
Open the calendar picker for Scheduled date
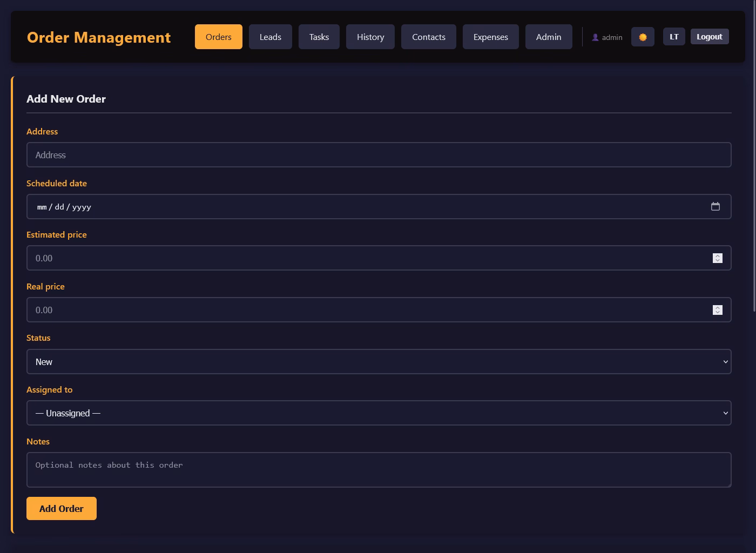click(x=715, y=206)
